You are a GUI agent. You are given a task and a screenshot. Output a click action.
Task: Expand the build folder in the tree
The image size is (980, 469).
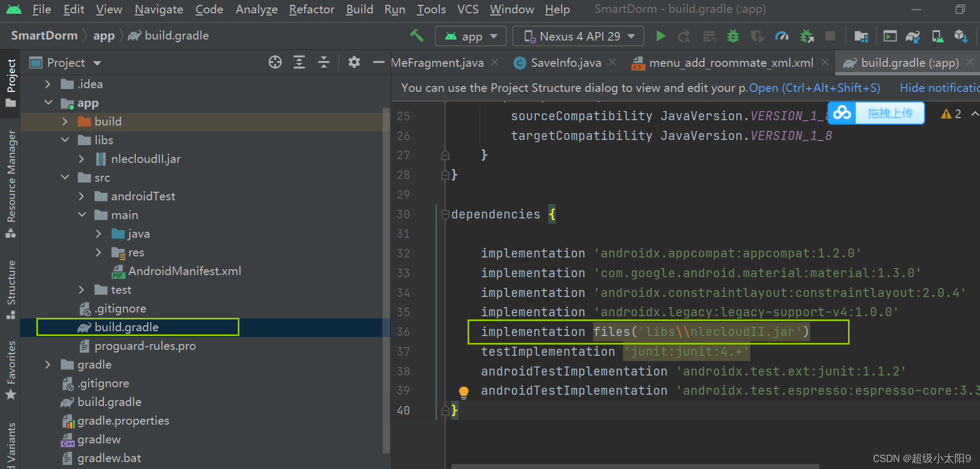(x=65, y=122)
